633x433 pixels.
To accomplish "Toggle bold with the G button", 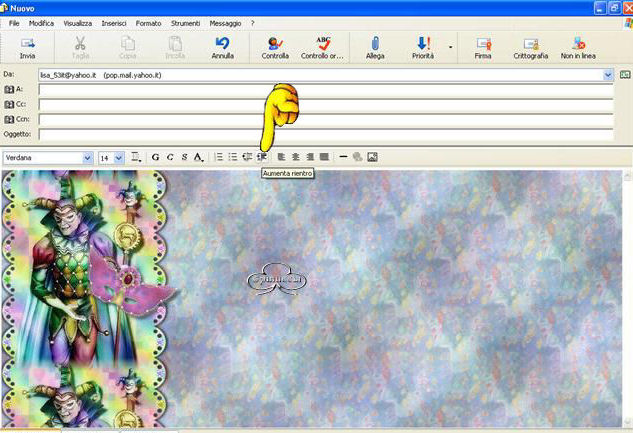I will [x=155, y=157].
